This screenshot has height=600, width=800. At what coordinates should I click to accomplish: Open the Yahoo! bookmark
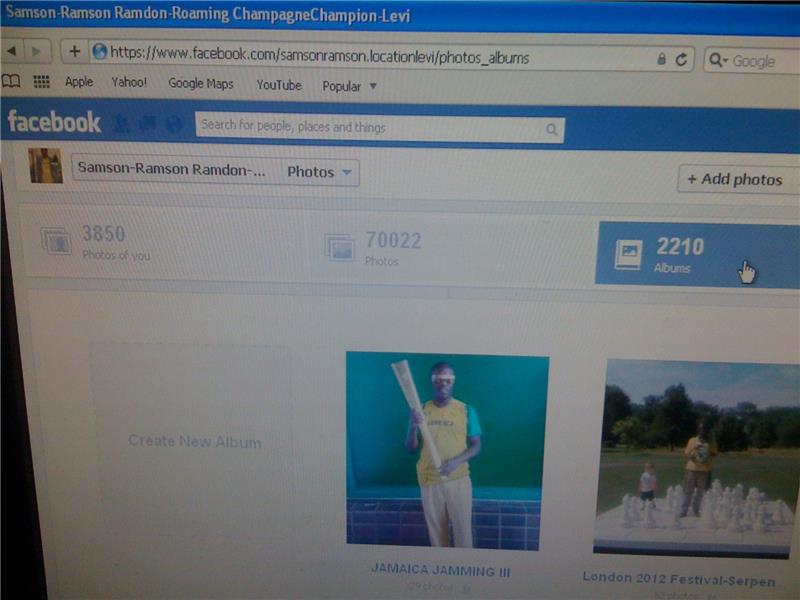coord(129,83)
